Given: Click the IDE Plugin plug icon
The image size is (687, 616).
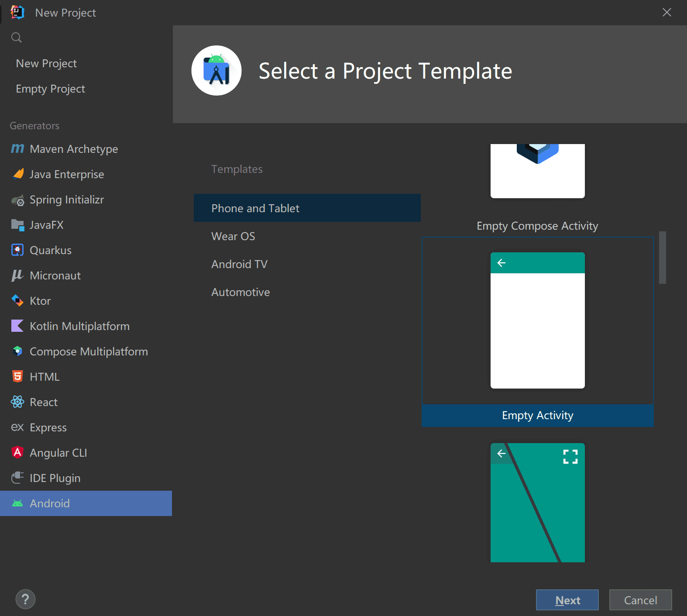Looking at the screenshot, I should (17, 478).
